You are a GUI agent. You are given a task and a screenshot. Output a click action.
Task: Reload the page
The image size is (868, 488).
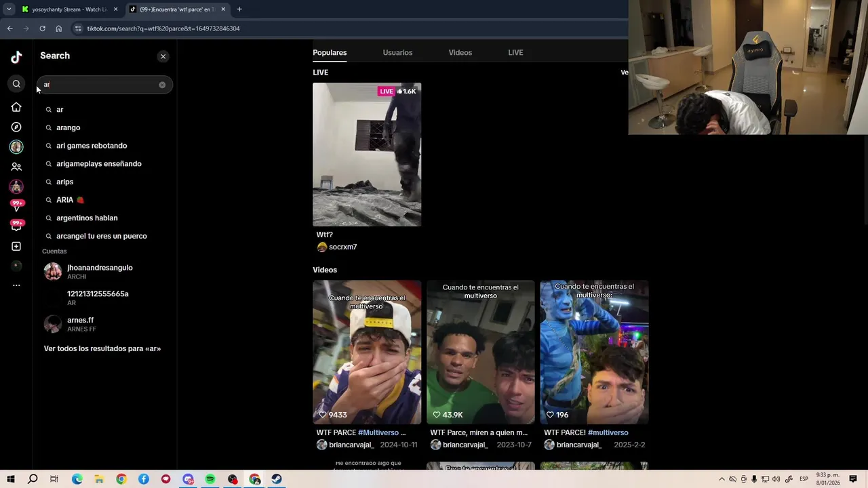pyautogui.click(x=42, y=28)
